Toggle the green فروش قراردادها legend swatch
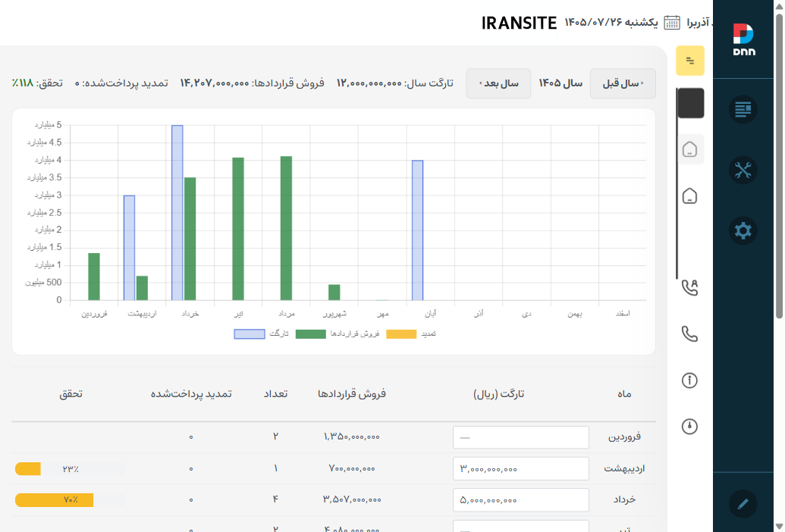 coord(311,334)
